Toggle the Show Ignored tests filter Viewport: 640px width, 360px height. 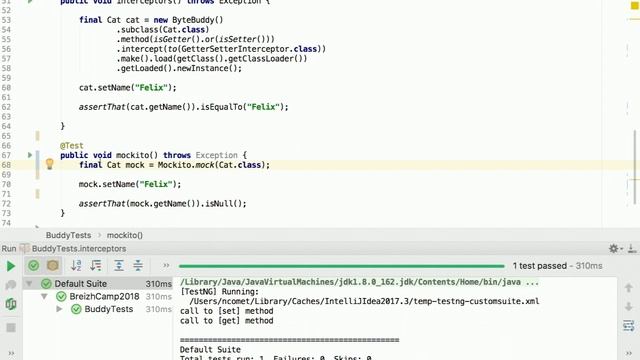point(53,266)
